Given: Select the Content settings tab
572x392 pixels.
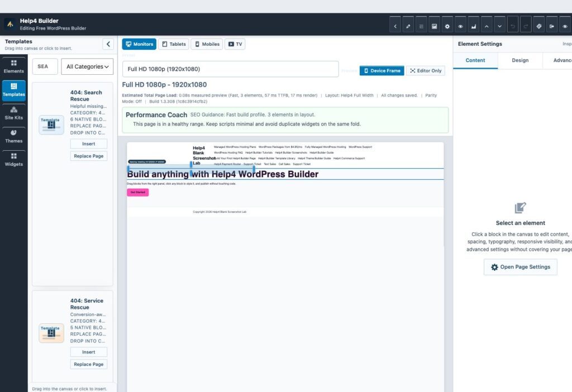Looking at the screenshot, I should pyautogui.click(x=475, y=60).
